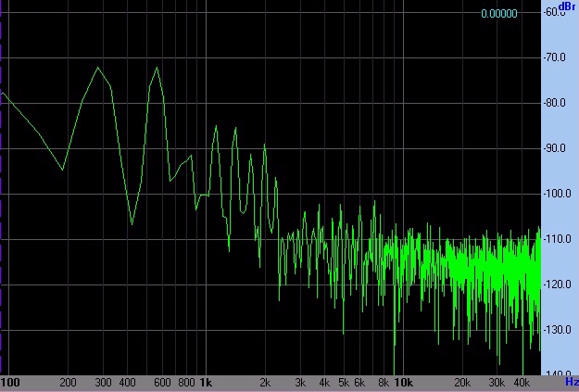Select the -80.0 level axis label
579x392 pixels.
[554, 103]
